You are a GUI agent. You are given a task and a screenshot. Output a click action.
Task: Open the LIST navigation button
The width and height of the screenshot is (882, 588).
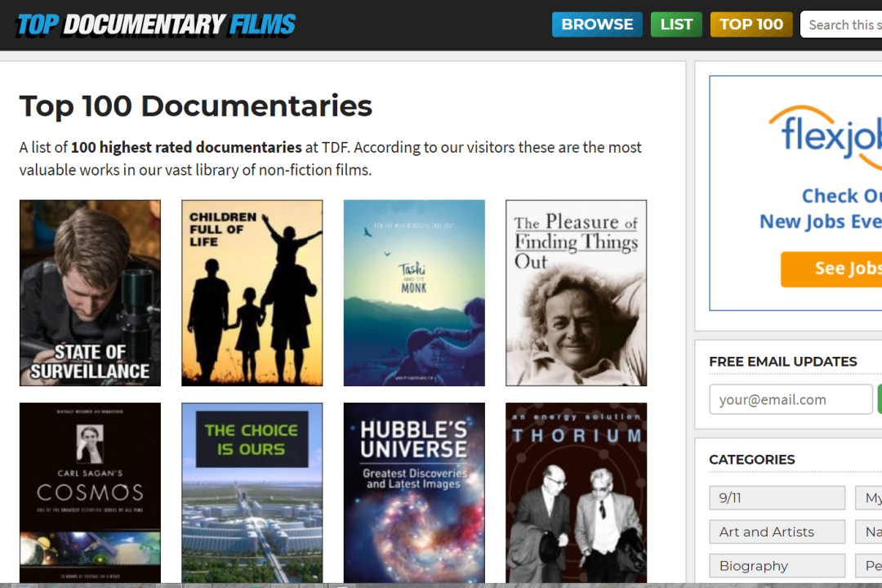click(676, 24)
